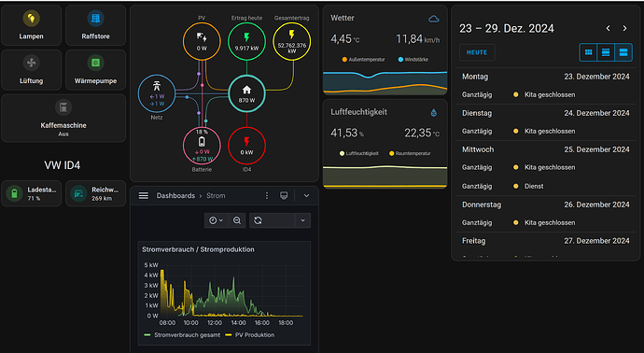Click the Batterie node at 18 %
Viewport: 644px width, 353px height.
coord(202,146)
